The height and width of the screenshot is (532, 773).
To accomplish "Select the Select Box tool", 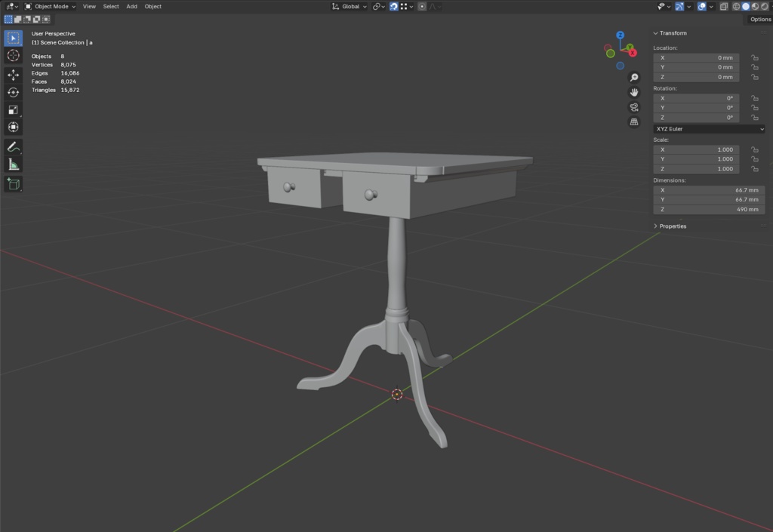I will [14, 38].
